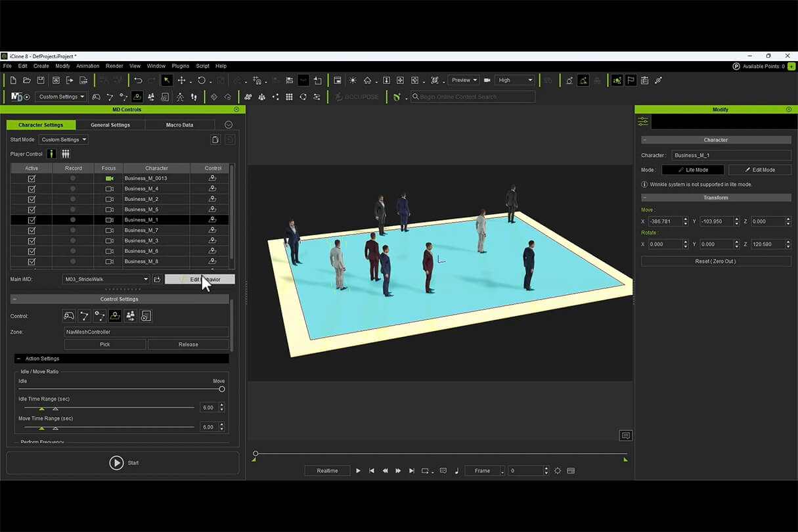
Task: Click the Idle / Move Ratio slider handle
Action: coord(222,389)
